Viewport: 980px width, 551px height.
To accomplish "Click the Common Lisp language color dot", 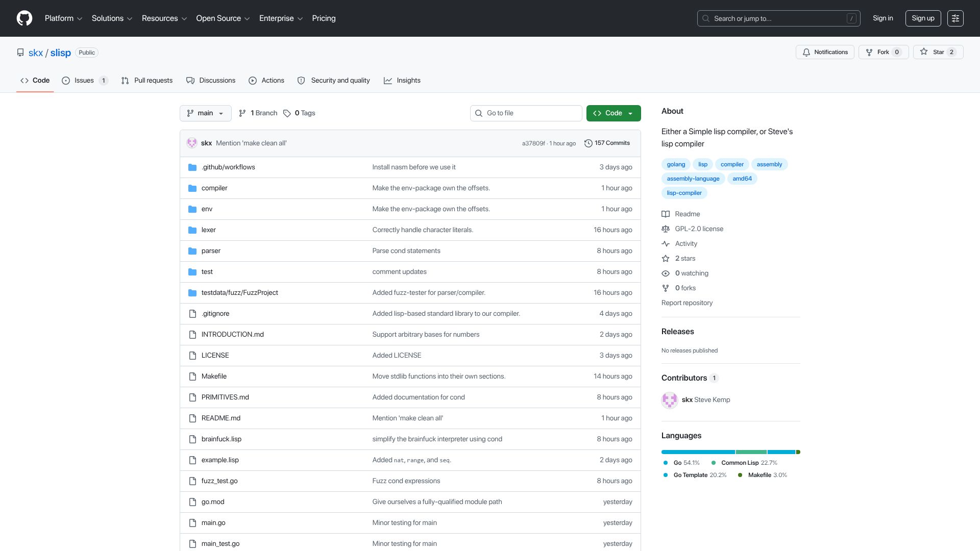I will point(714,463).
